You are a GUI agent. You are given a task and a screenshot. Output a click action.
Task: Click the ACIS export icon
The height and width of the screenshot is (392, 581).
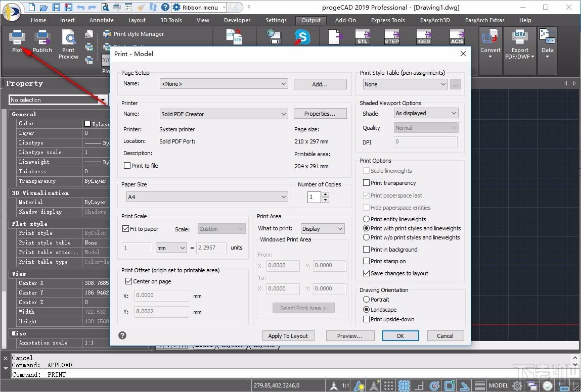[x=457, y=37]
